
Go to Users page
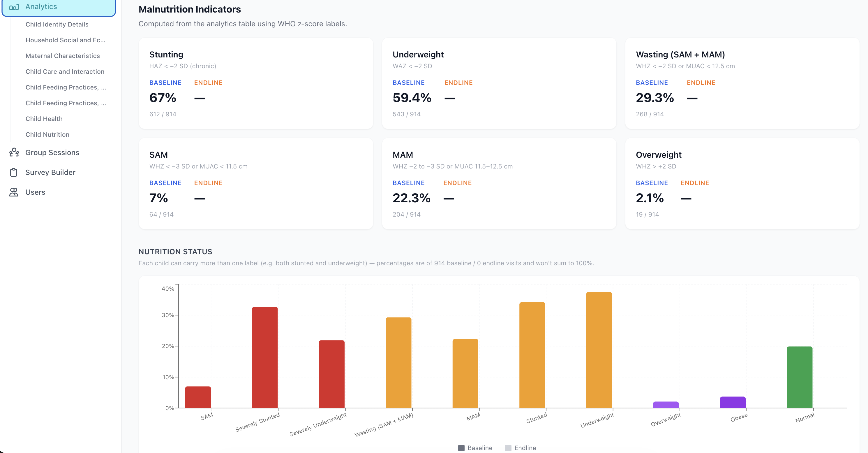35,192
